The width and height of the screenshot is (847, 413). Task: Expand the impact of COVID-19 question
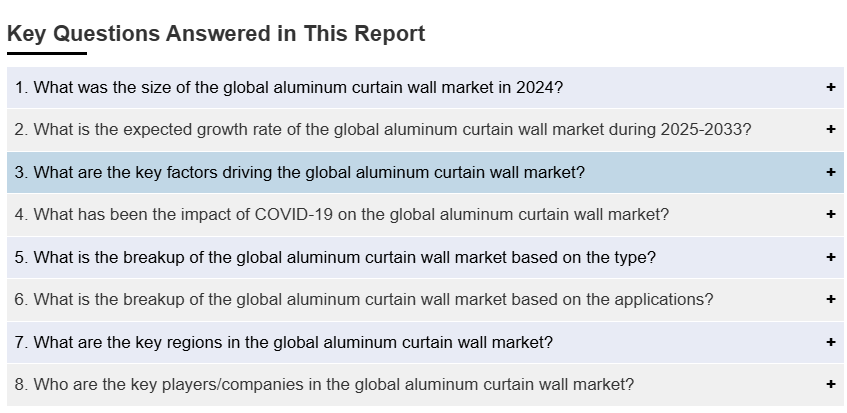pos(342,215)
